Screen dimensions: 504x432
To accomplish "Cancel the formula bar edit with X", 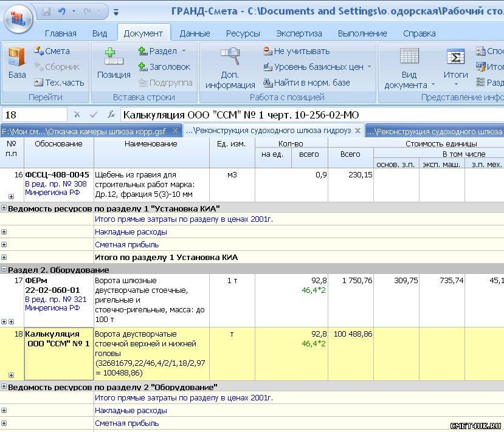I will [x=77, y=115].
